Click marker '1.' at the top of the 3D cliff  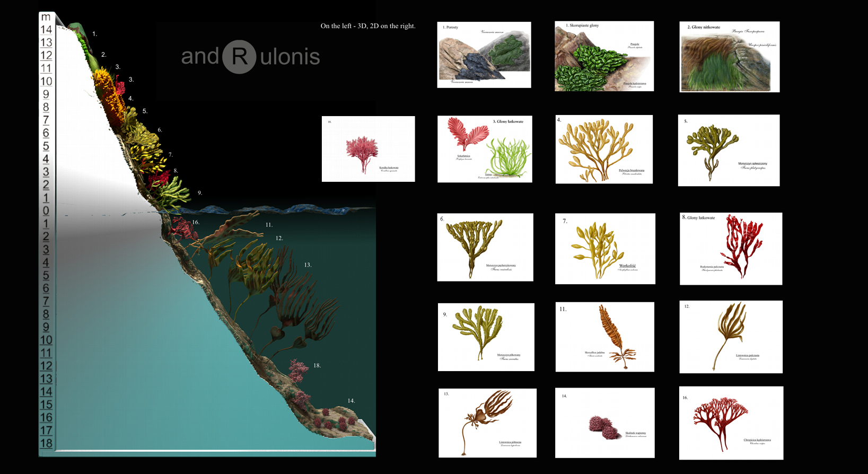tap(94, 34)
